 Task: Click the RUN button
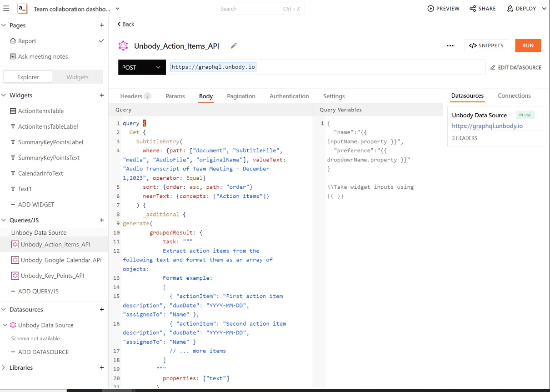(x=528, y=45)
